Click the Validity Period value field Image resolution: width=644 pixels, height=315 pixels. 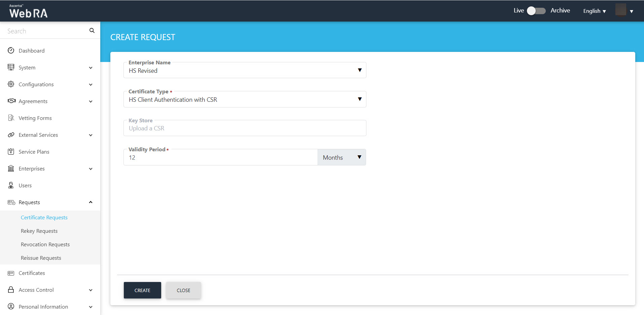tap(220, 157)
